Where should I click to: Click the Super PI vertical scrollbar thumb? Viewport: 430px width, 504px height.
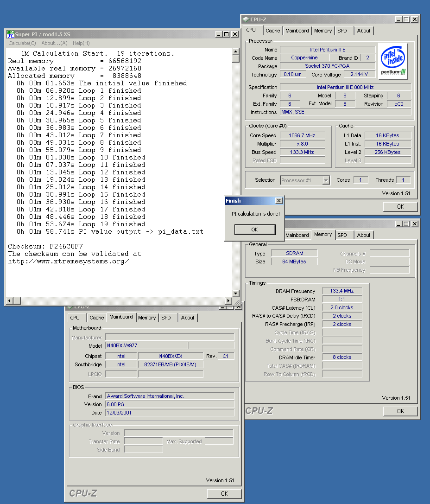click(236, 58)
